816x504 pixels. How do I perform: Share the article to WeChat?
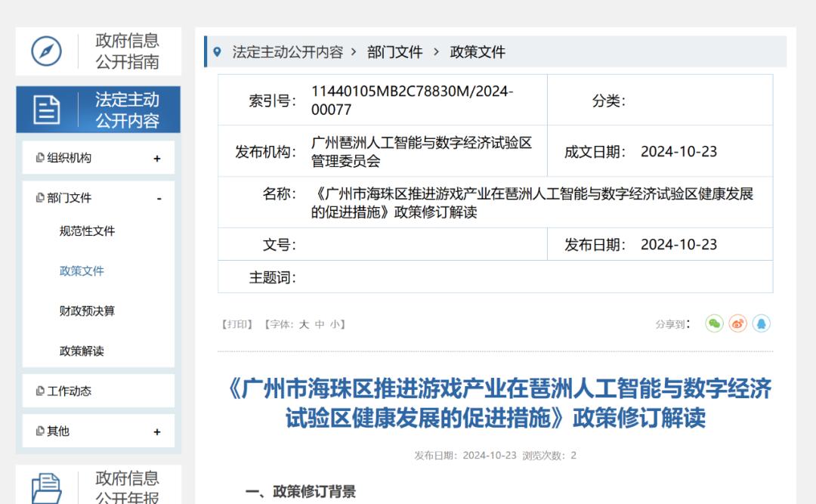[x=714, y=323]
